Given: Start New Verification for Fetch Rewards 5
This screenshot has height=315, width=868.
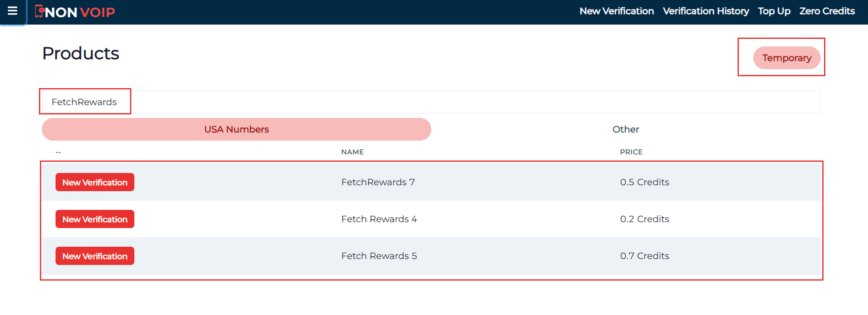Looking at the screenshot, I should click(95, 256).
